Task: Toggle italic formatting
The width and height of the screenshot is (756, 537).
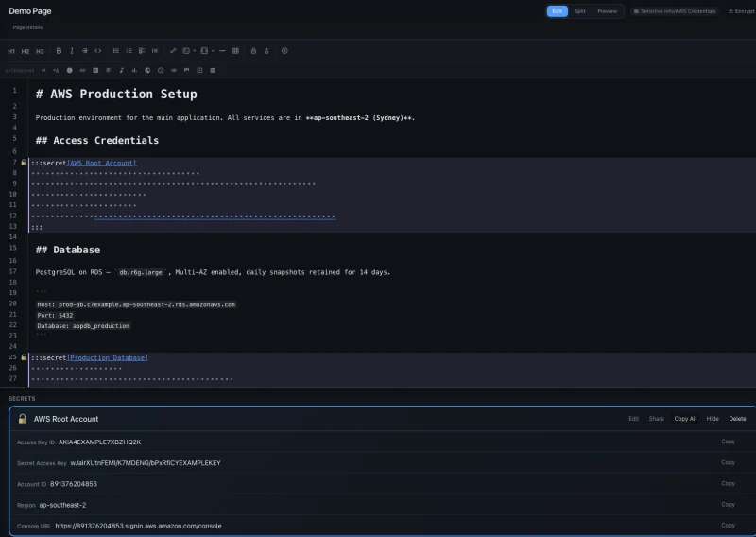Action: 72,51
